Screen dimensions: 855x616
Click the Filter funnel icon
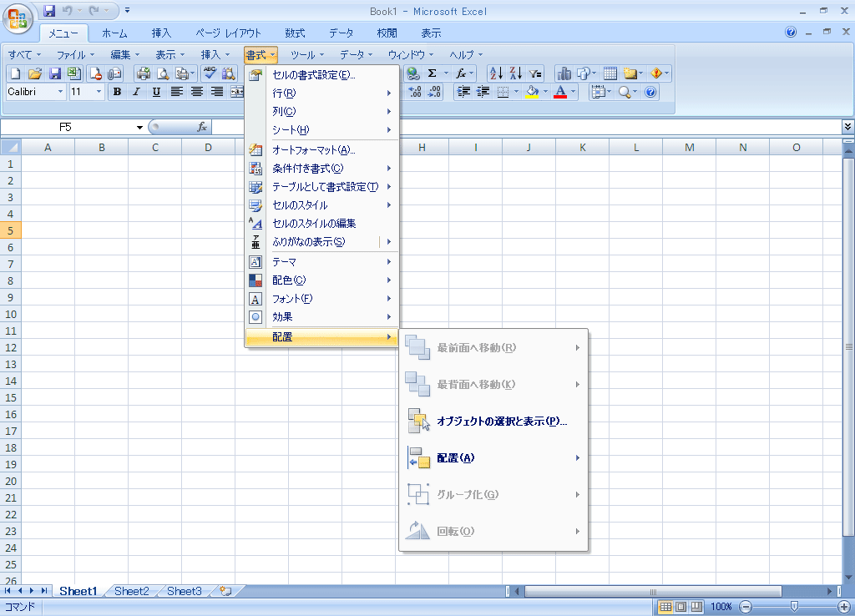535,73
